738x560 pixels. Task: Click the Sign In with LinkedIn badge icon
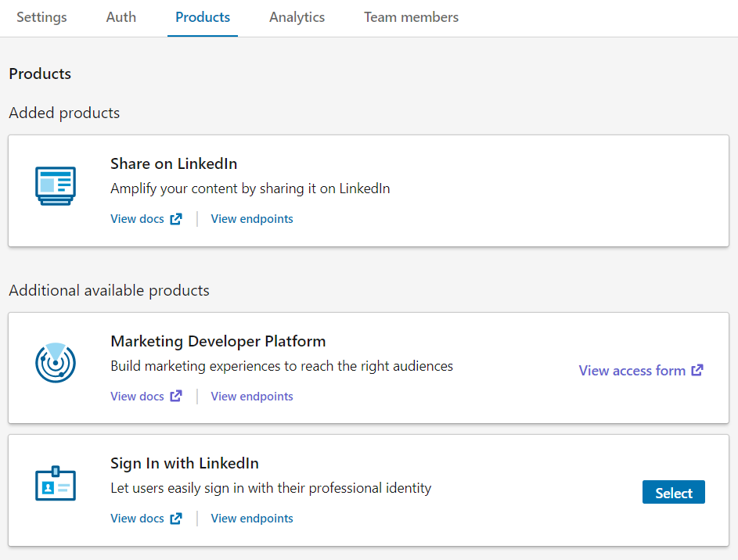[x=56, y=483]
